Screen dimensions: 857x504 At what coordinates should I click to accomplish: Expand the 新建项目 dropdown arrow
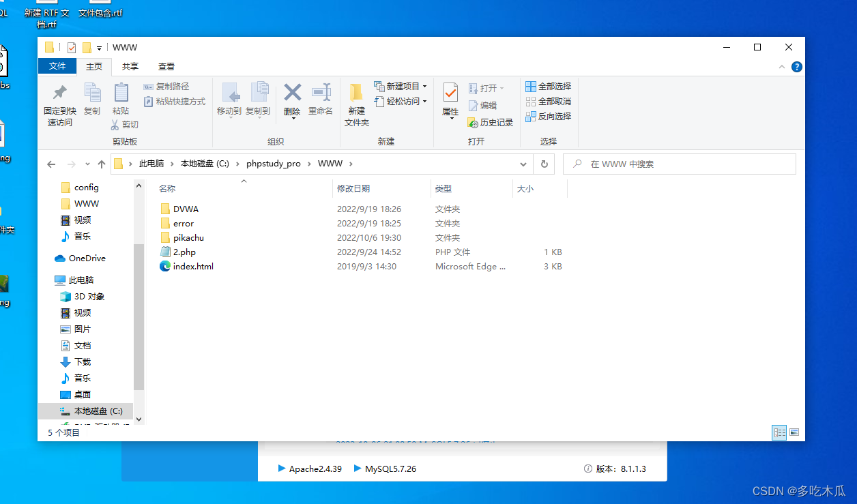pos(424,85)
